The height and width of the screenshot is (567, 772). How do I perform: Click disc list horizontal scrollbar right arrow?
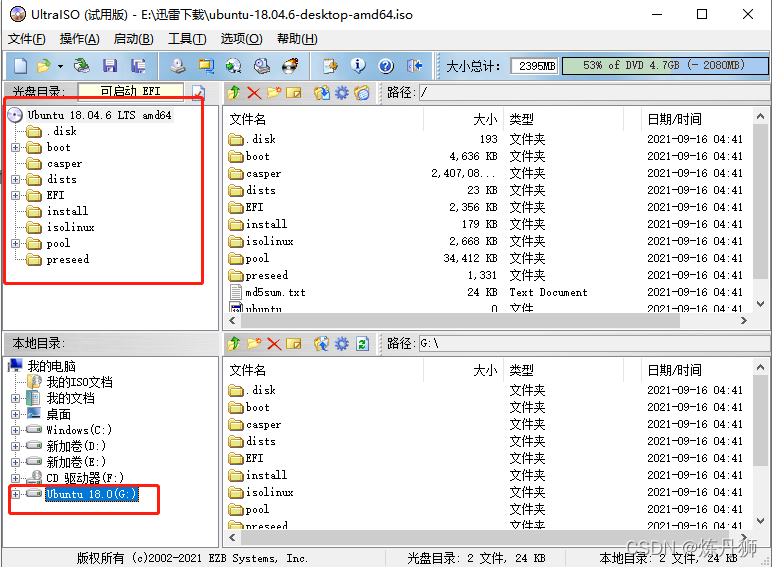tap(743, 320)
